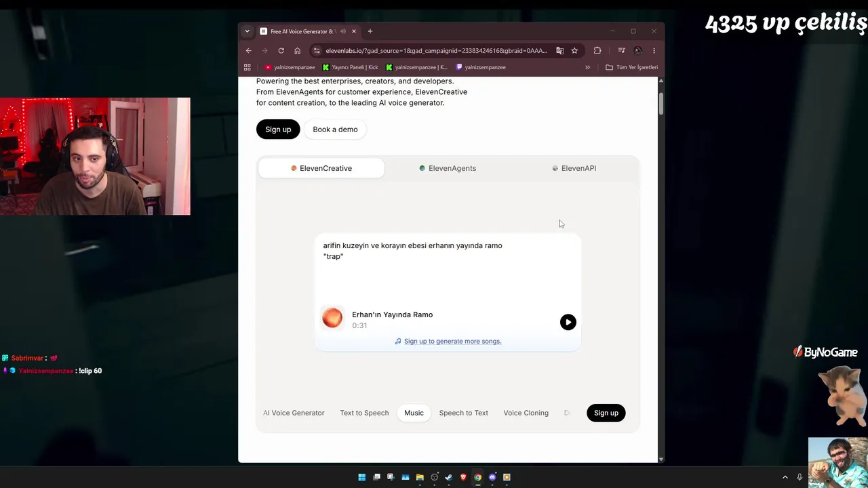
Task: Open the media control icon in Chrome
Action: pos(621,50)
